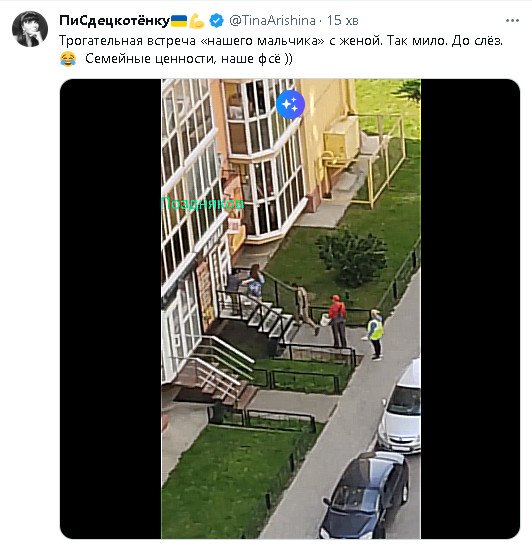
Task: Click the left black bar of the video
Action: [111, 309]
